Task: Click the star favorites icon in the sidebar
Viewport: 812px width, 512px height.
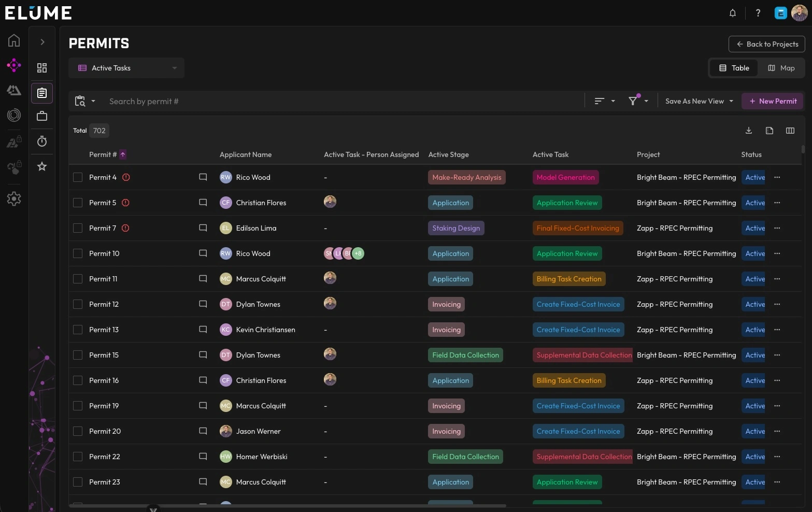Action: tap(42, 166)
